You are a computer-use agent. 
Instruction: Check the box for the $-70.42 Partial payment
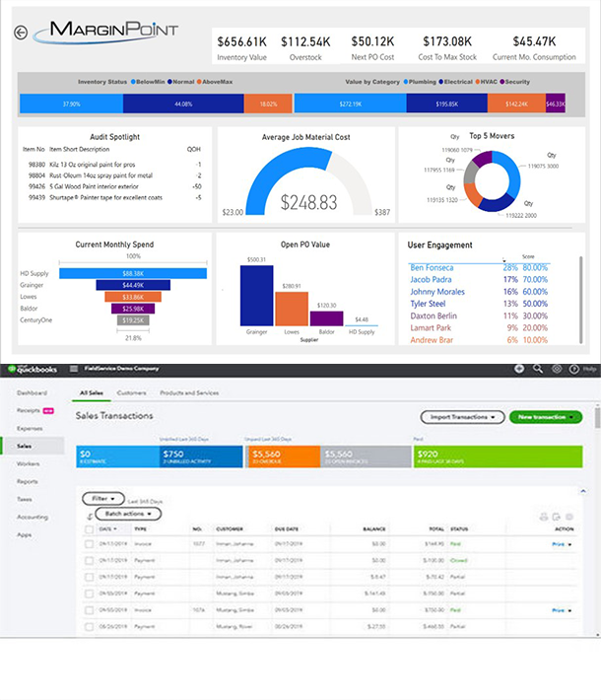(90, 577)
